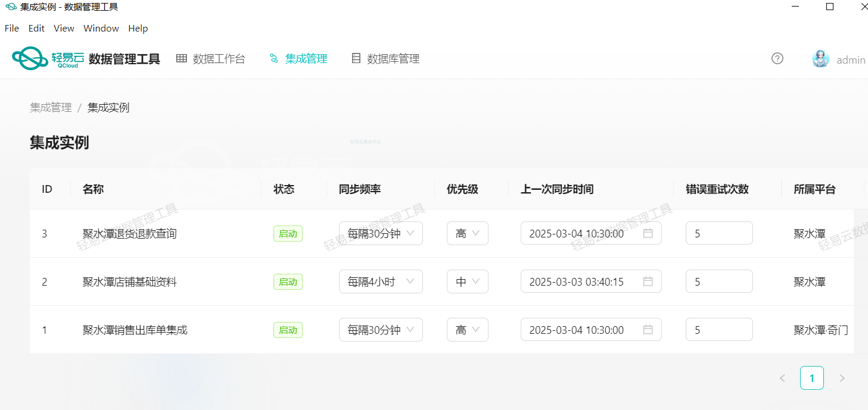The height and width of the screenshot is (410, 868).
Task: Click the ID column header
Action: click(x=47, y=189)
